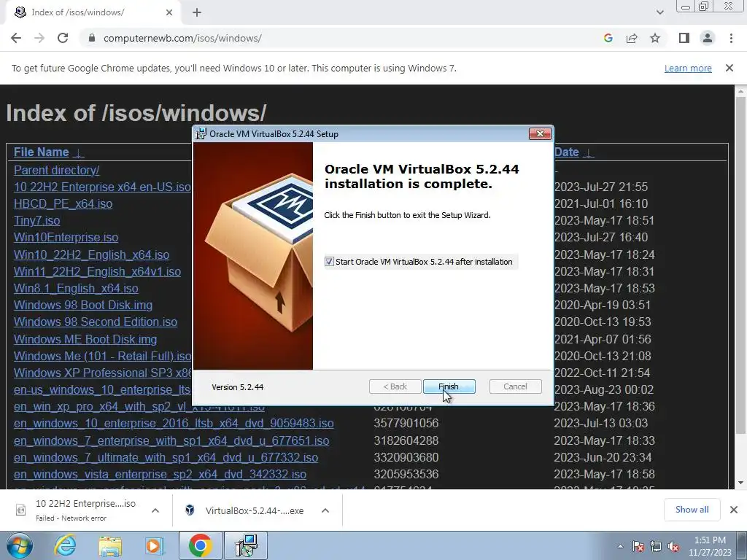The image size is (747, 560).
Task: Open Win8.1_English_x64.iso
Action: [76, 288]
